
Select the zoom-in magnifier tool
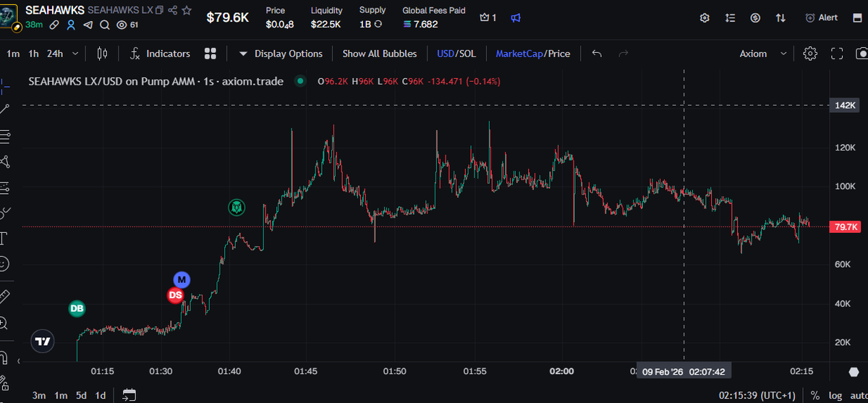coord(4,322)
